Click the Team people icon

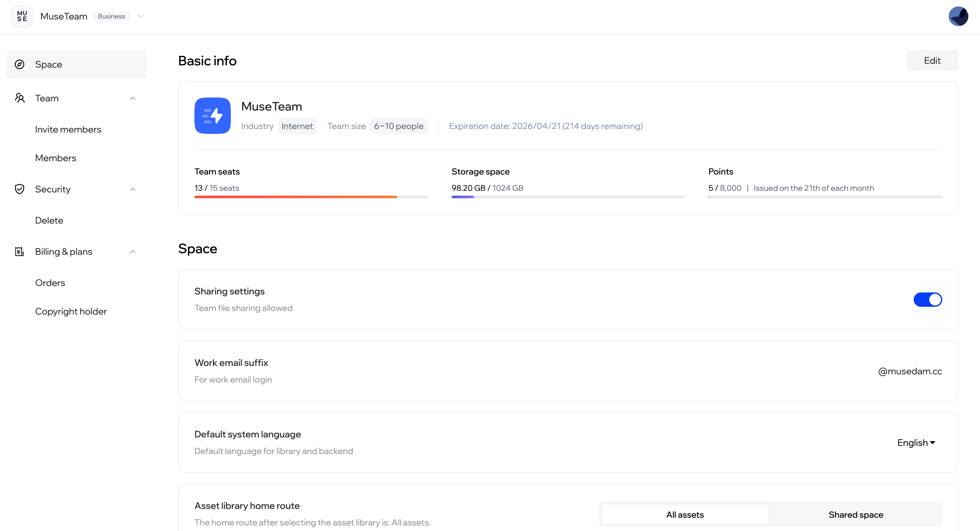click(x=20, y=98)
